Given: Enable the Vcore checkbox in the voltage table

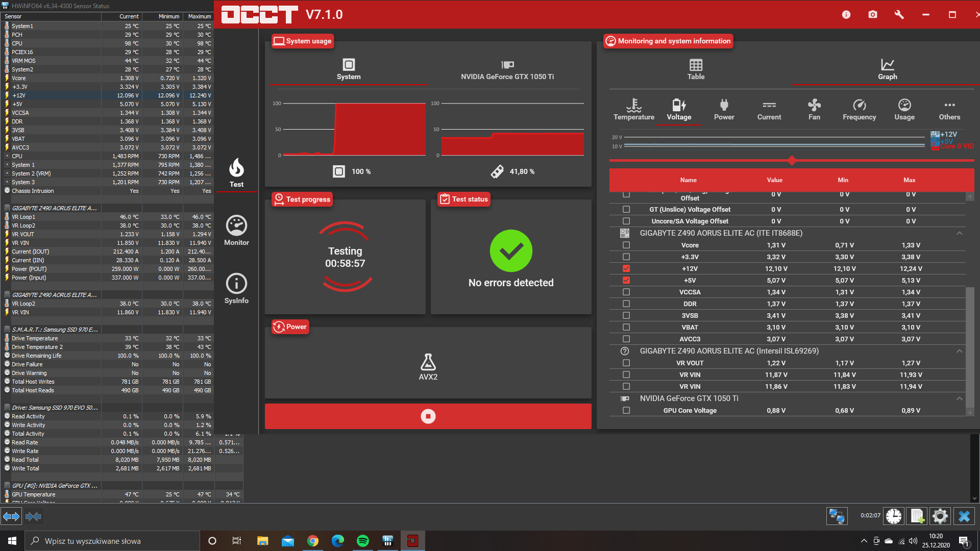Looking at the screenshot, I should point(626,245).
